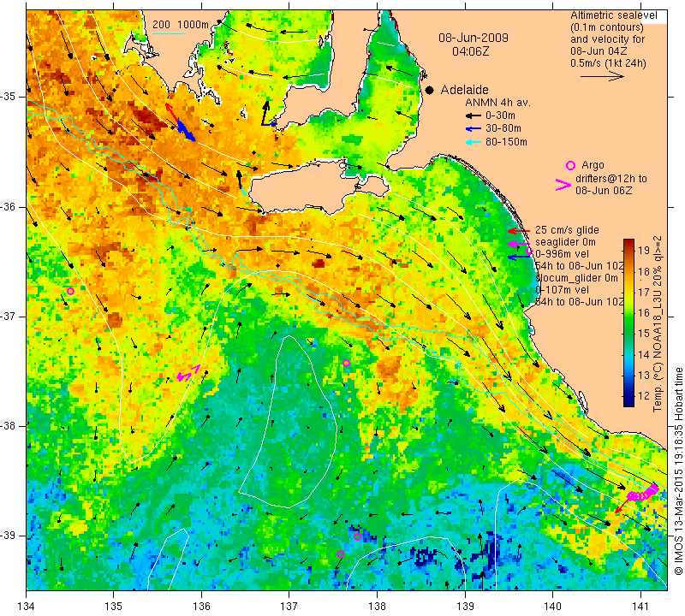The image size is (685, 616).
Task: Click the 0.5m/s velocity scale arrow
Action: coord(602,77)
